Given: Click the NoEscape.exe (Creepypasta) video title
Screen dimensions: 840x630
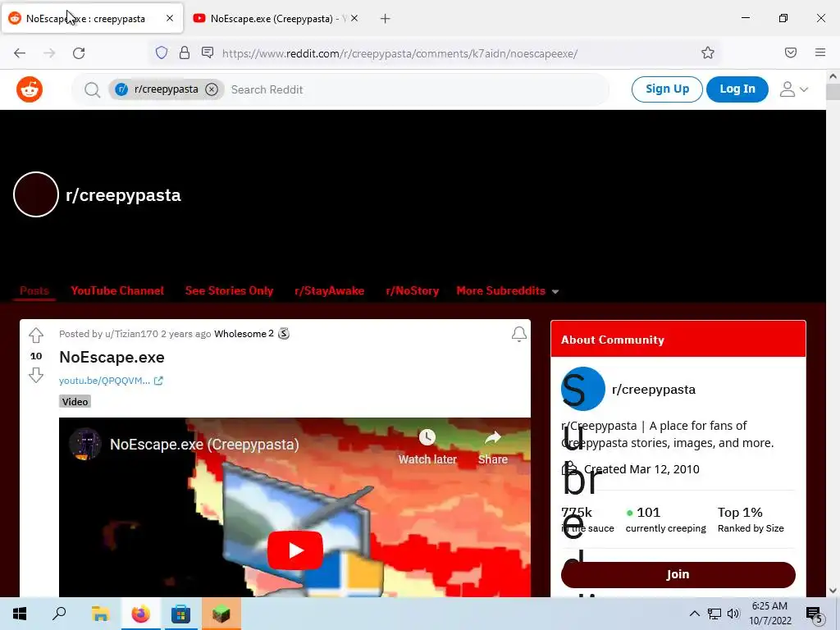Looking at the screenshot, I should 204,444.
